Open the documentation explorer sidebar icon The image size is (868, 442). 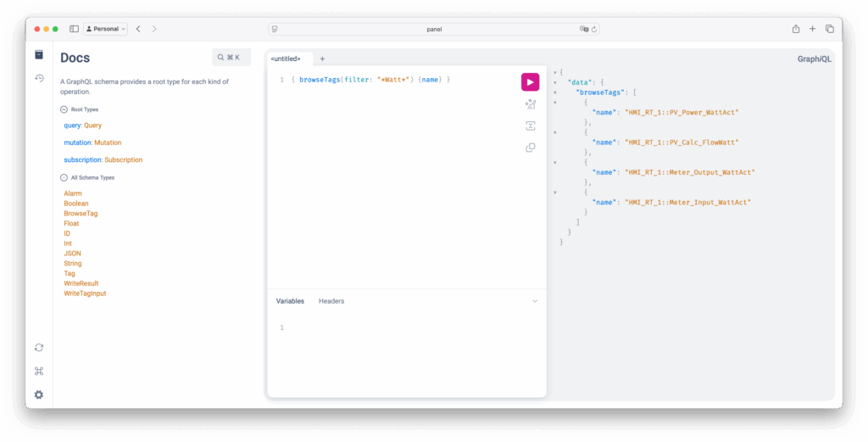pyautogui.click(x=39, y=54)
